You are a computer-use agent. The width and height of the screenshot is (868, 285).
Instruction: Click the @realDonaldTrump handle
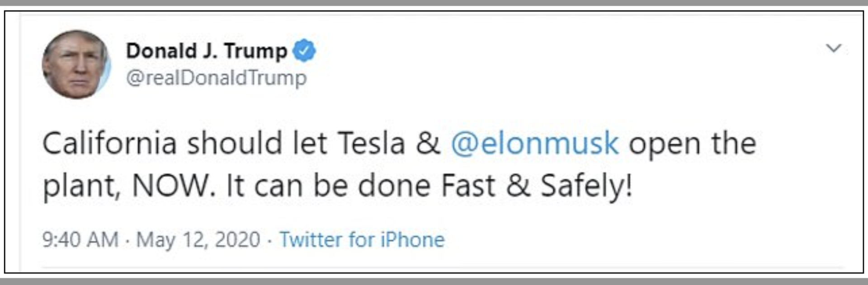tap(216, 78)
